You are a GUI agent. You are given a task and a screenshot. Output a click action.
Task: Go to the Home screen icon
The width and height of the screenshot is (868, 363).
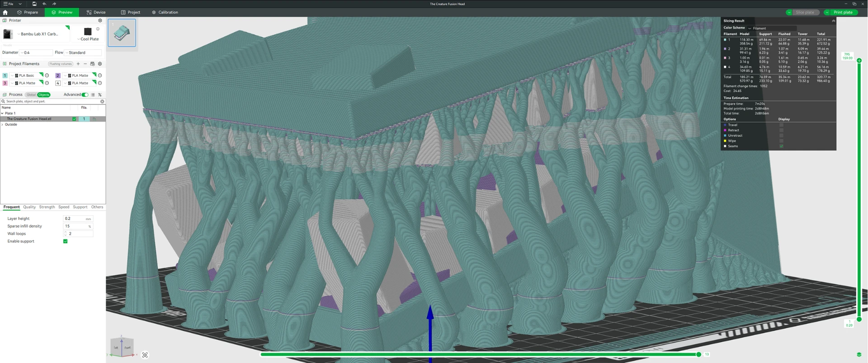5,12
